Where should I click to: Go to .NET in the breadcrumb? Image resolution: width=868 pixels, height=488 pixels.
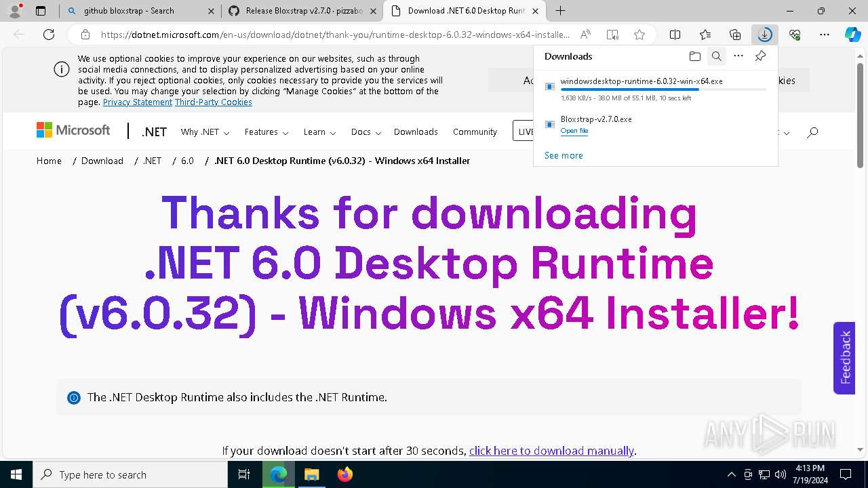pos(152,161)
